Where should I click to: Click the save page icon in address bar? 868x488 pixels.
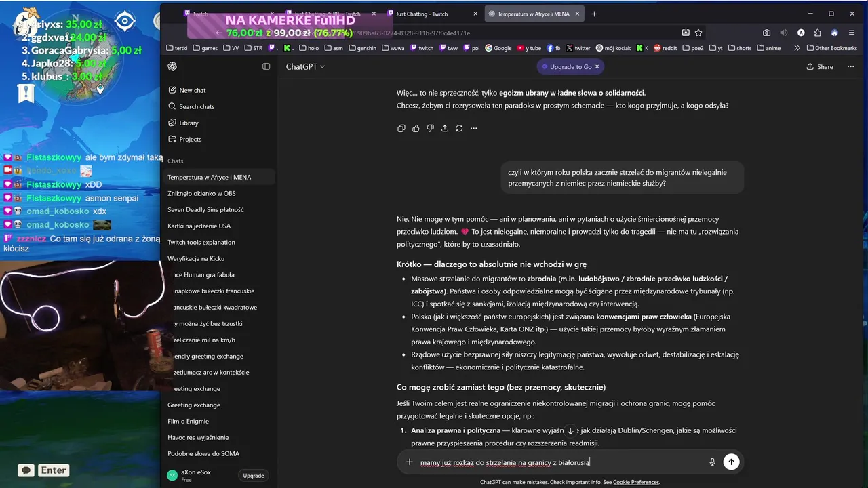[x=686, y=33]
